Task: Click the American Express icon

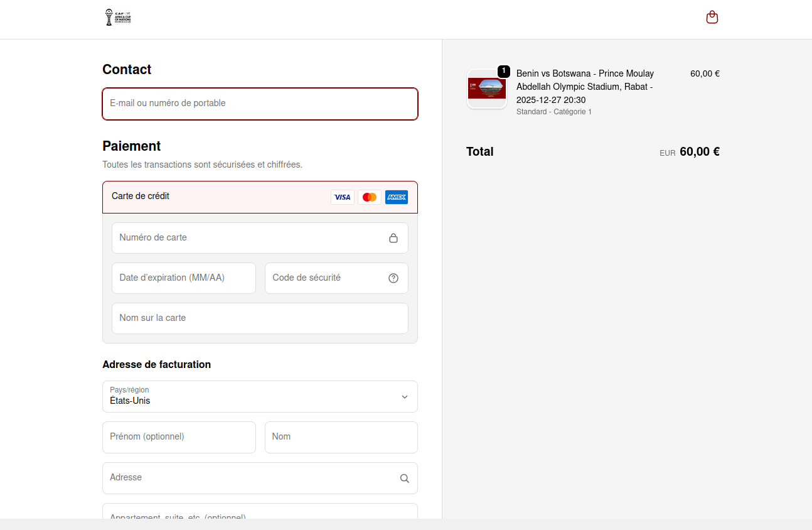Action: [397, 197]
